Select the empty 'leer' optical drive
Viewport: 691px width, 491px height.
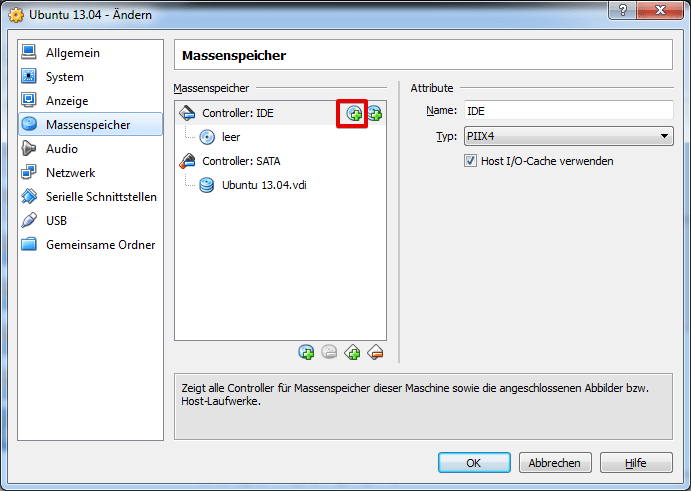231,137
